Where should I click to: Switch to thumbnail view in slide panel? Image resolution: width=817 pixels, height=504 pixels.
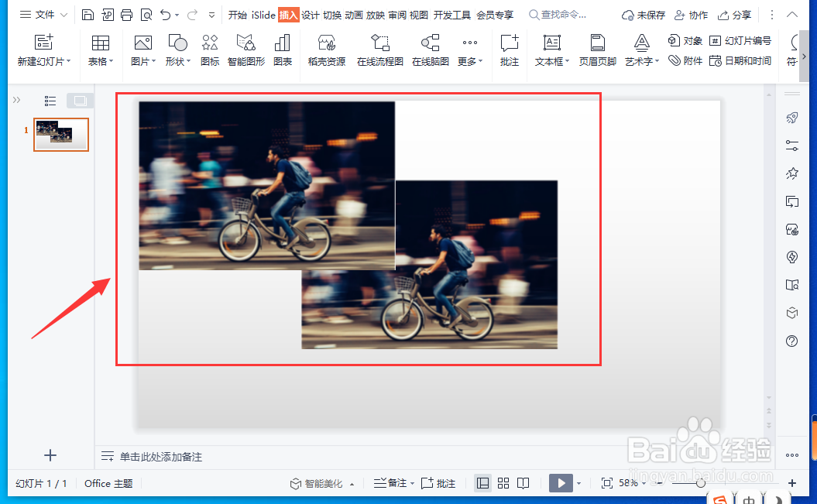80,101
